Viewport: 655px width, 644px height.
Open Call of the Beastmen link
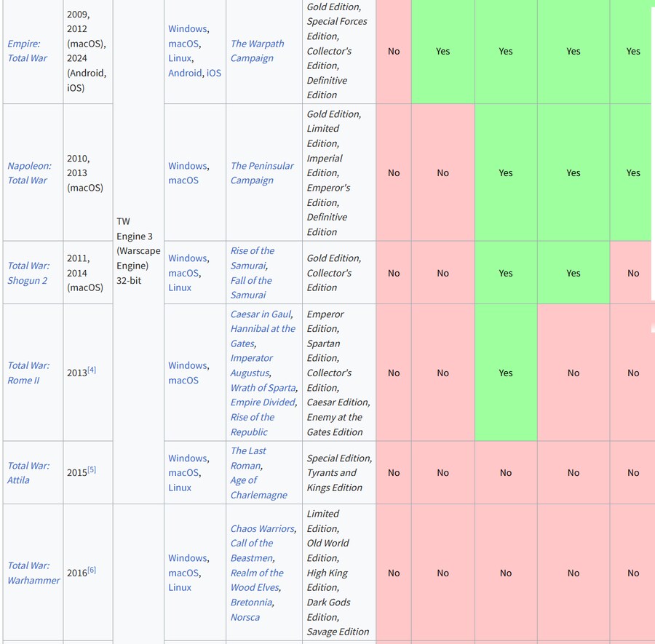point(252,550)
